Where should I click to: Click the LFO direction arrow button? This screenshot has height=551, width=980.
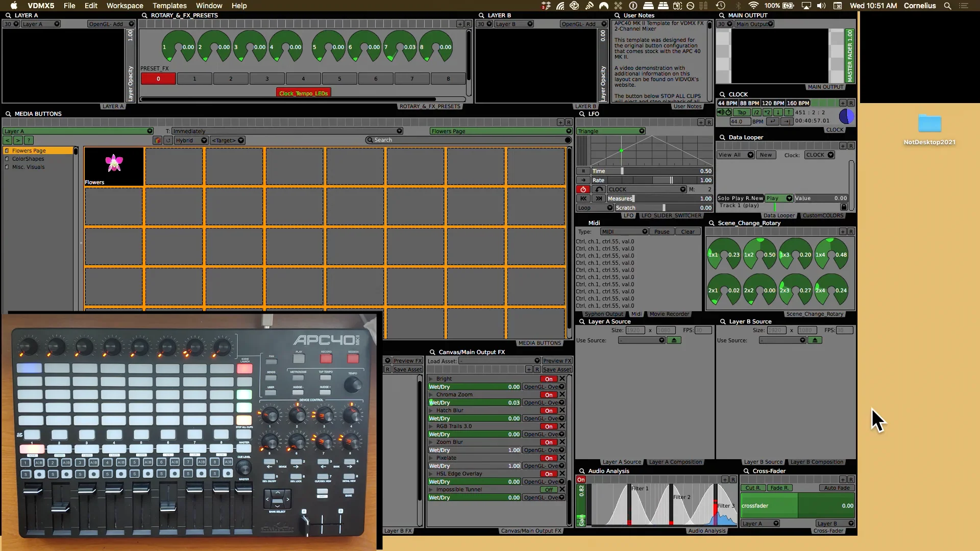[583, 180]
